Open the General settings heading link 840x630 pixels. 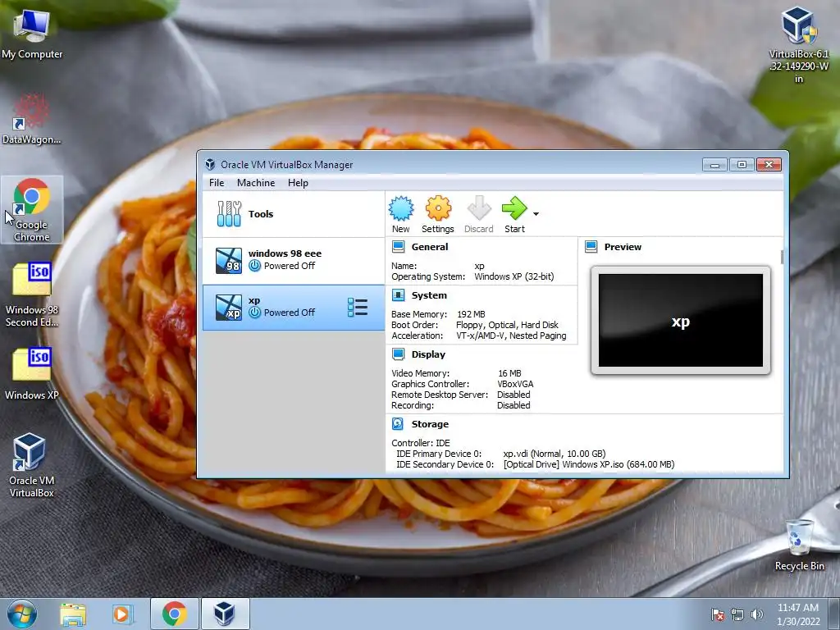(x=430, y=247)
